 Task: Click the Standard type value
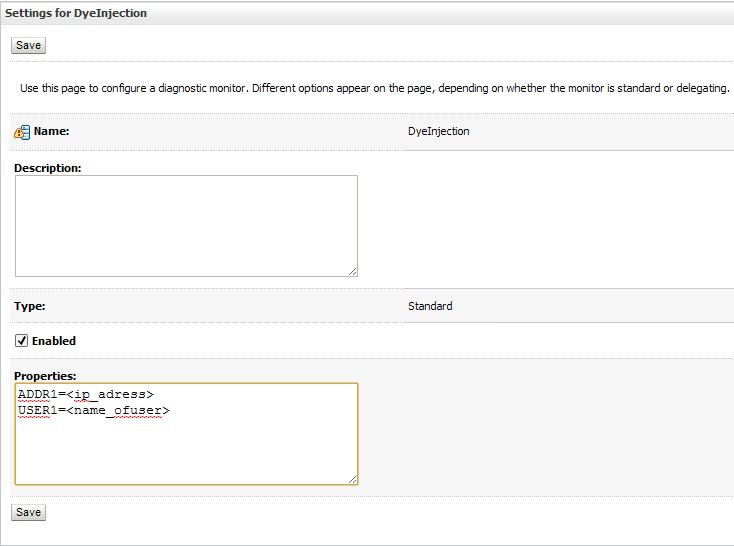click(430, 306)
